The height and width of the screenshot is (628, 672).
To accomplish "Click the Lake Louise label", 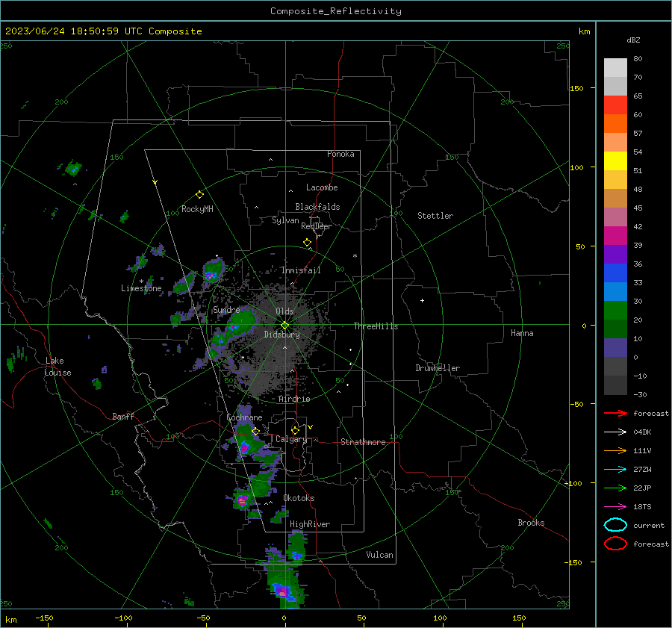I will pos(57,367).
